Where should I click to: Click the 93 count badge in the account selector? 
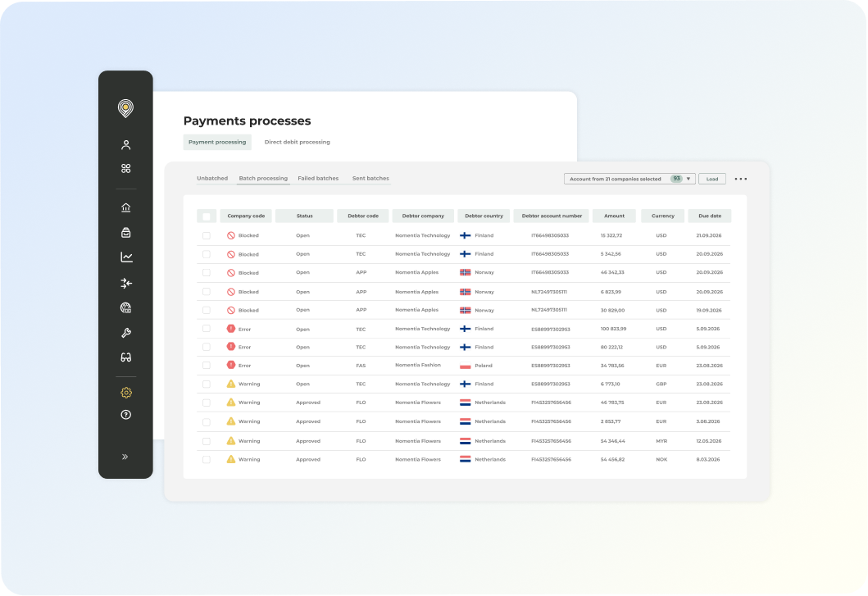tap(676, 179)
